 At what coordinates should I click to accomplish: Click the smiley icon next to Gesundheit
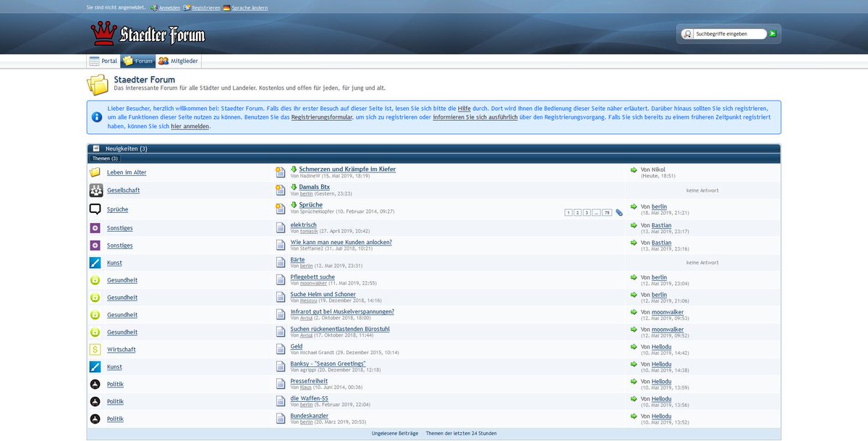[95, 280]
